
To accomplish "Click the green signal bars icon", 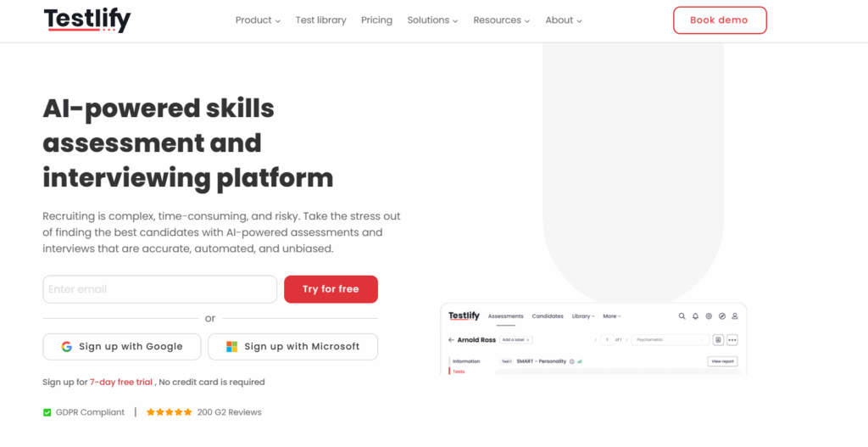I will point(580,361).
